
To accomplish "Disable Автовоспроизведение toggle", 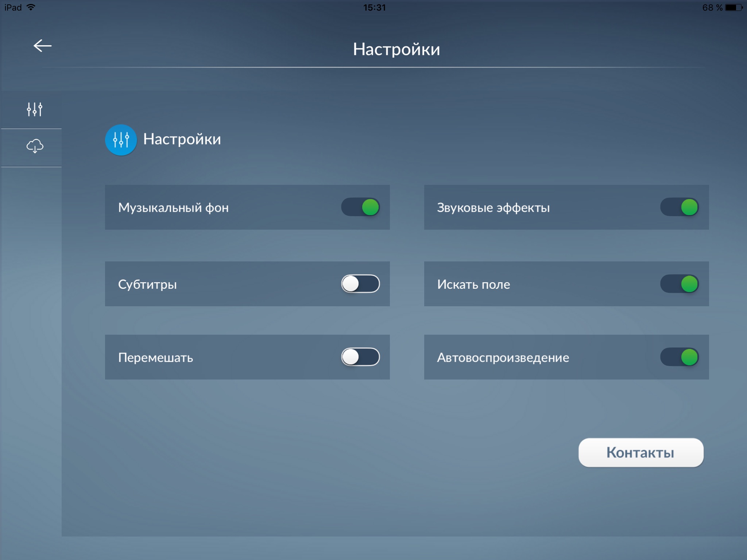I will (680, 357).
